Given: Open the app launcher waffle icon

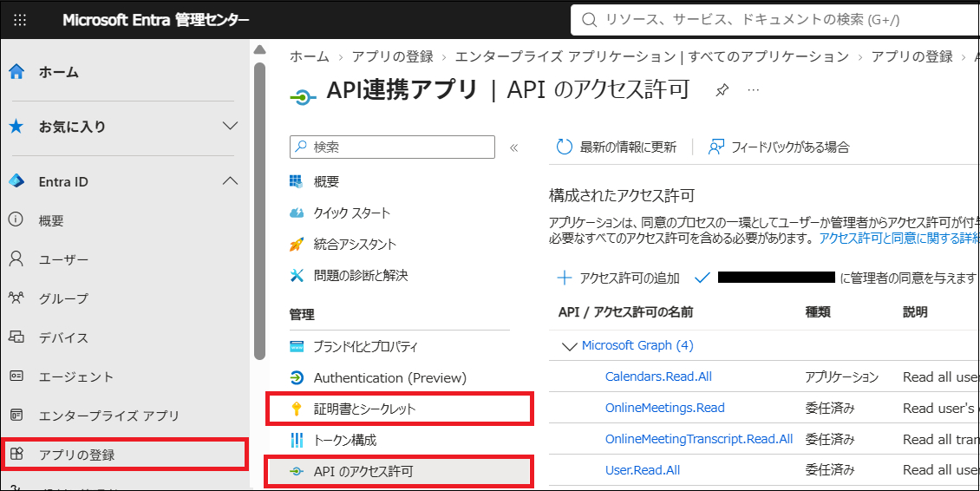Looking at the screenshot, I should pyautogui.click(x=20, y=21).
